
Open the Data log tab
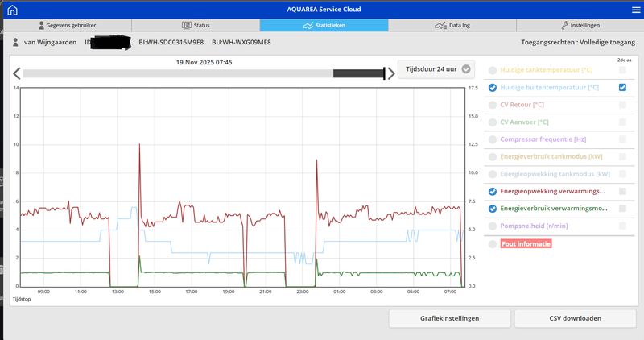click(x=452, y=26)
